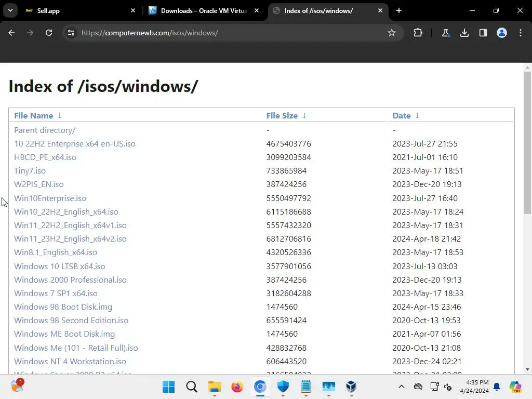This screenshot has height=399, width=532.
Task: Download Win10_22H2_English_x64.iso
Action: [x=66, y=212]
